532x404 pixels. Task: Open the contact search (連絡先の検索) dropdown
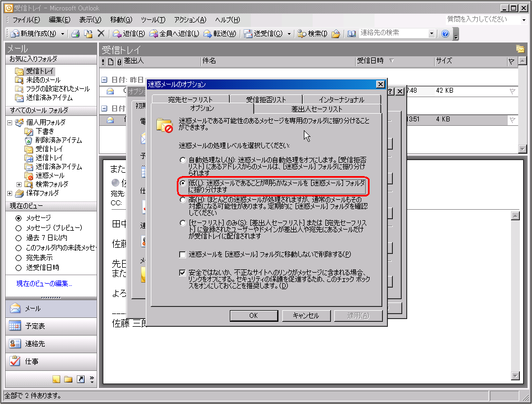431,33
